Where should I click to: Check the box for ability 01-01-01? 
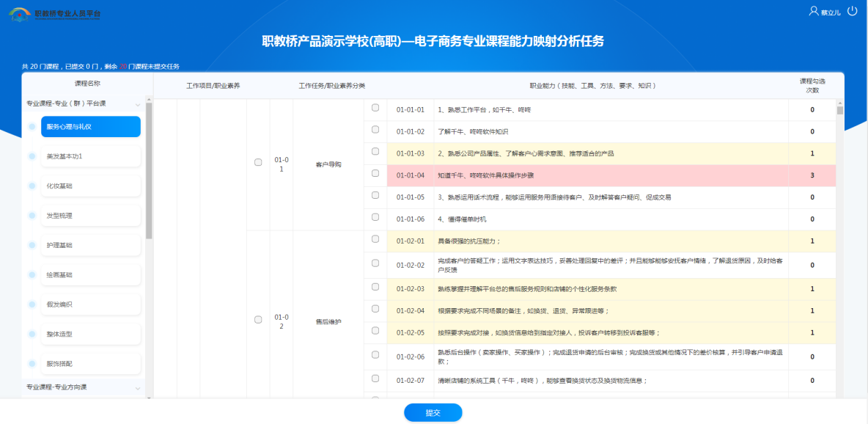(375, 108)
